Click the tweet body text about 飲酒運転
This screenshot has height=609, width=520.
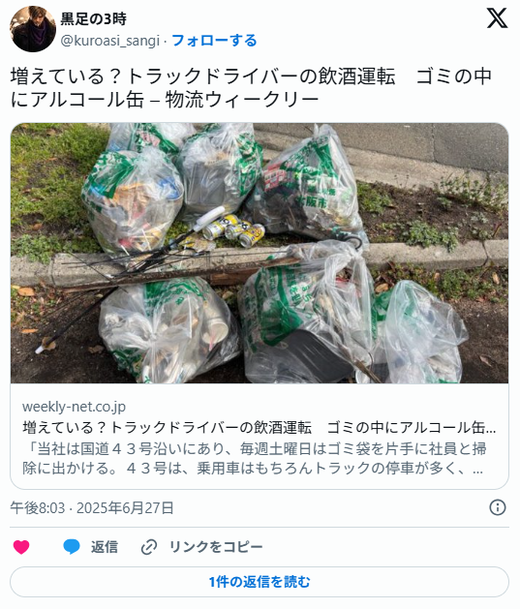[x=251, y=88]
